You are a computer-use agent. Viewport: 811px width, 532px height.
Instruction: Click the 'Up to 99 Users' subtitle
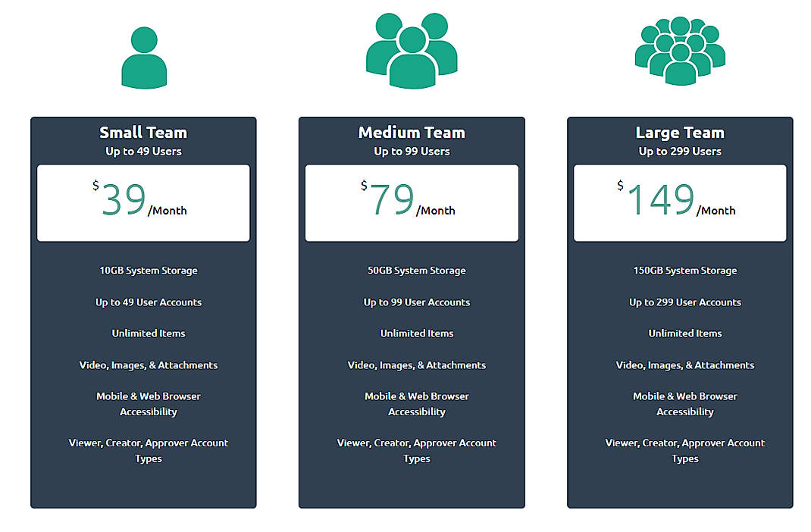[412, 152]
